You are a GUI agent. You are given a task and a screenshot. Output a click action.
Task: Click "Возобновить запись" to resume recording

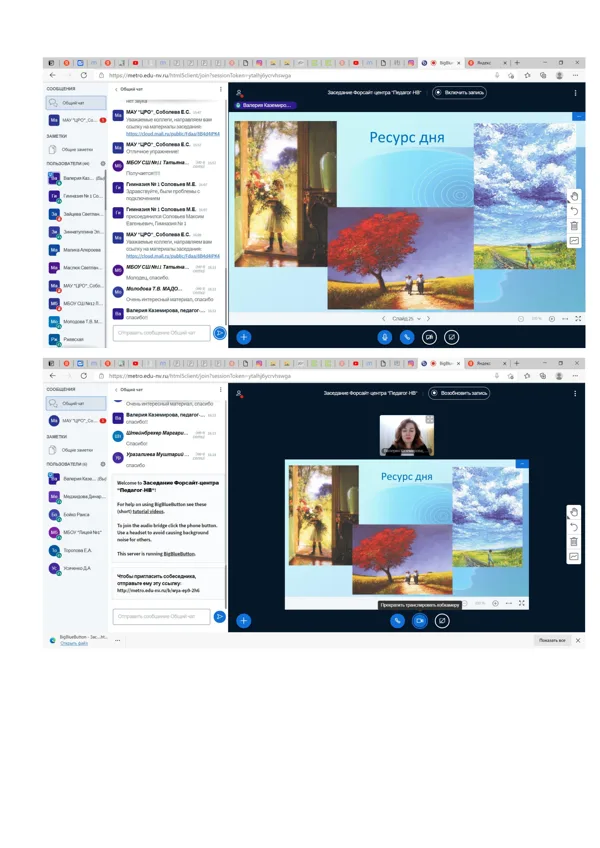click(459, 393)
